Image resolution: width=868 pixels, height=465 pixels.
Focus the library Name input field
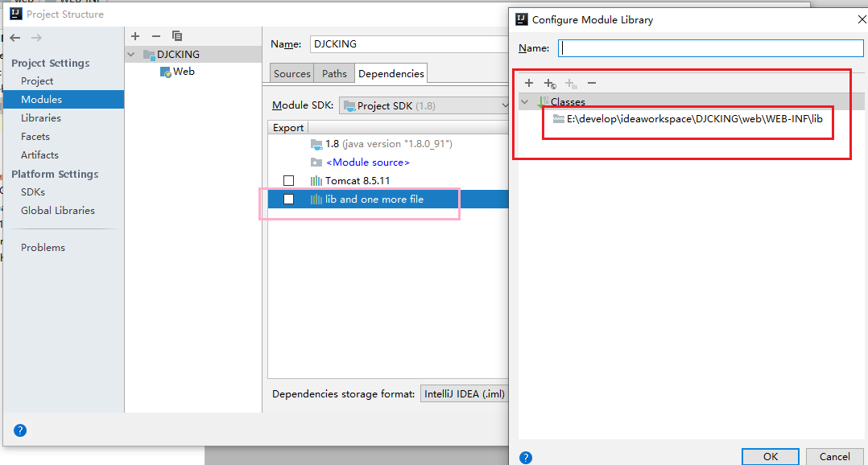coord(711,48)
